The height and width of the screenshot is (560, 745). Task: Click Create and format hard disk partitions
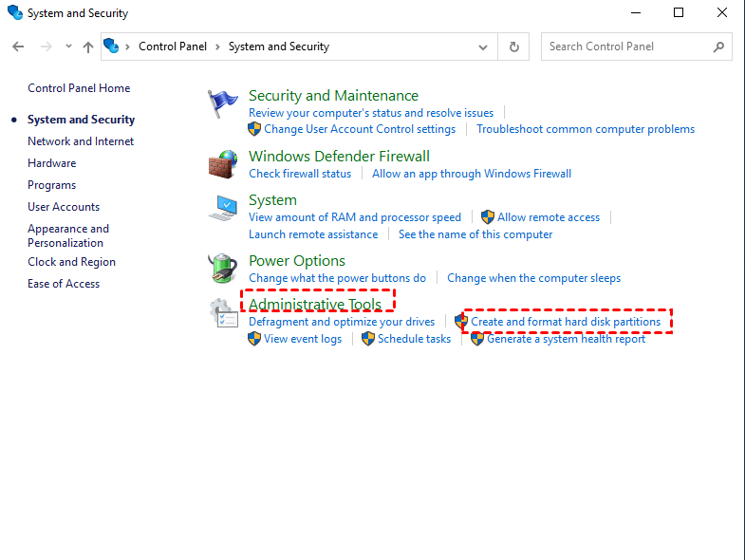pos(566,322)
